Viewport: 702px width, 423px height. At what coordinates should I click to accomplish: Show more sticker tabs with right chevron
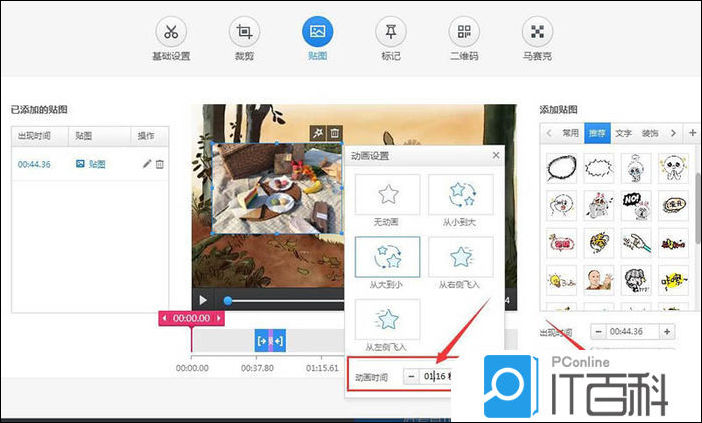(673, 133)
